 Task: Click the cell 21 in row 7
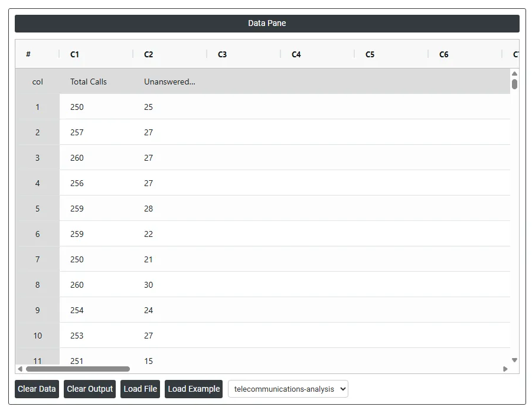coord(170,259)
